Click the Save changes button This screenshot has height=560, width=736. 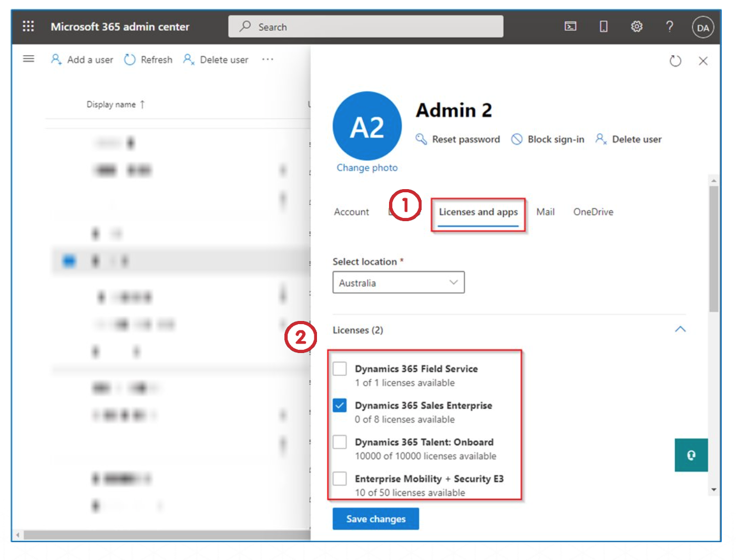point(375,519)
